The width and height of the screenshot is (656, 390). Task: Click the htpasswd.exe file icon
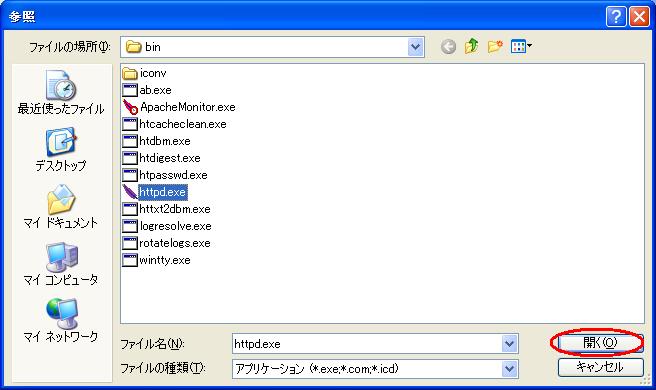(x=130, y=175)
